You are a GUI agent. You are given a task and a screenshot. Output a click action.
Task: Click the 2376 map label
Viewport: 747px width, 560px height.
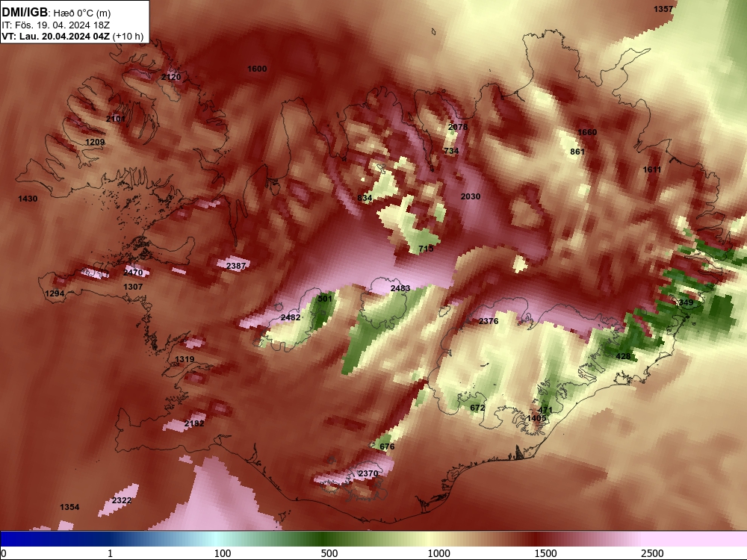[489, 321]
